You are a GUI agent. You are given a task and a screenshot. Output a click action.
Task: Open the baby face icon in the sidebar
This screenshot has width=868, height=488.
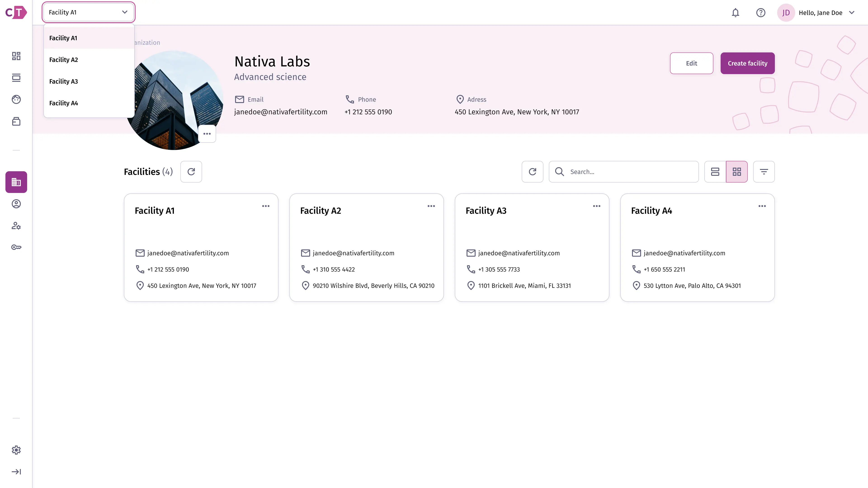(x=16, y=99)
